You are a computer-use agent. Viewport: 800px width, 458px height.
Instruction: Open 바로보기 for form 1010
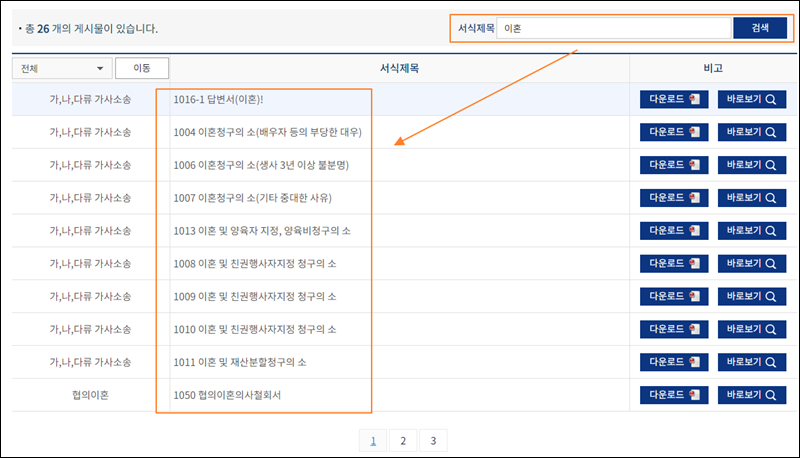click(x=752, y=329)
